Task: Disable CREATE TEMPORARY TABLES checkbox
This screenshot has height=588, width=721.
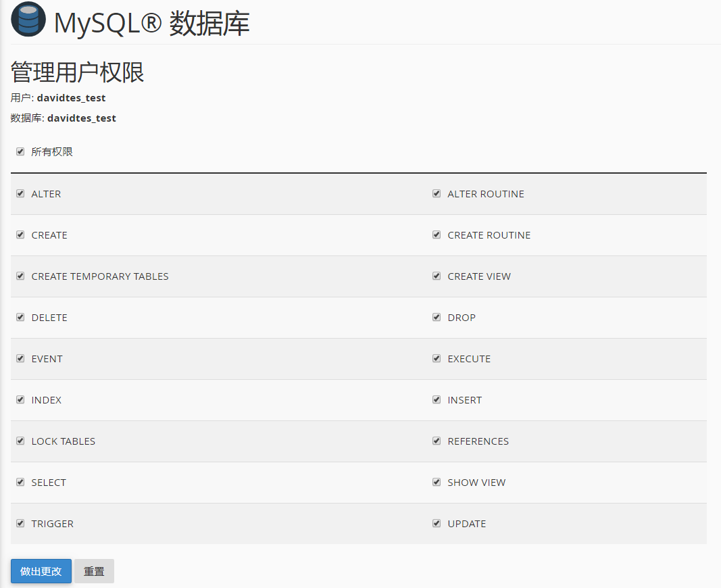Action: click(20, 276)
